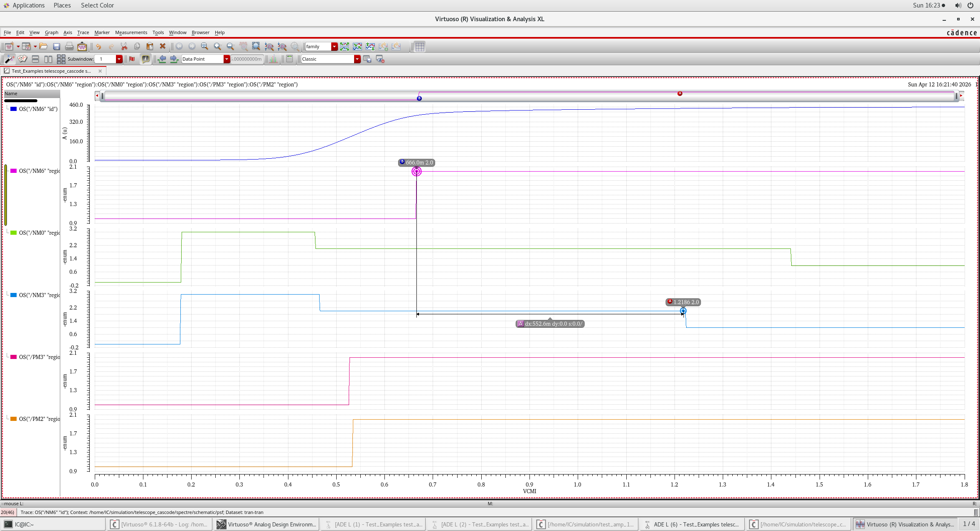Image resolution: width=980 pixels, height=531 pixels.
Task: Jump to the next data point arrow
Action: coord(174,59)
